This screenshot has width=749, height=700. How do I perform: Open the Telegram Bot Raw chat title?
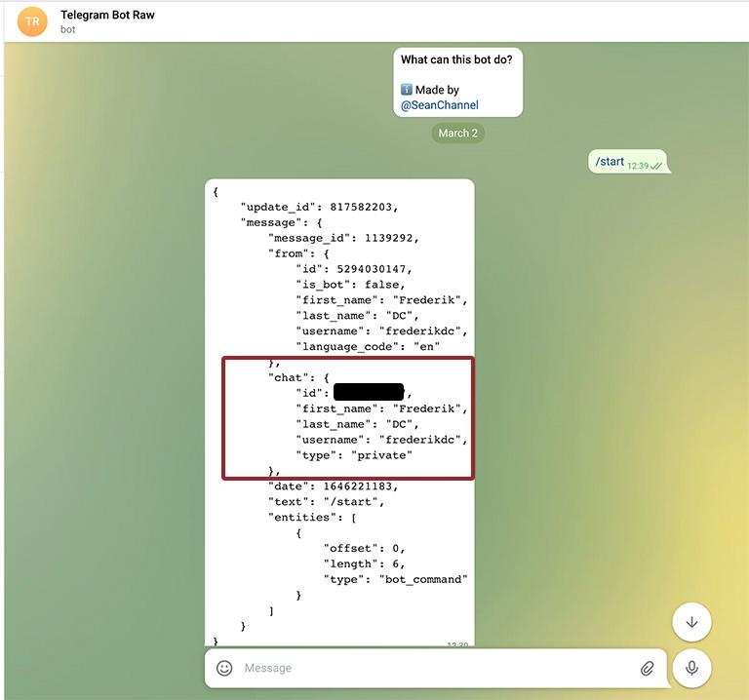coord(107,15)
